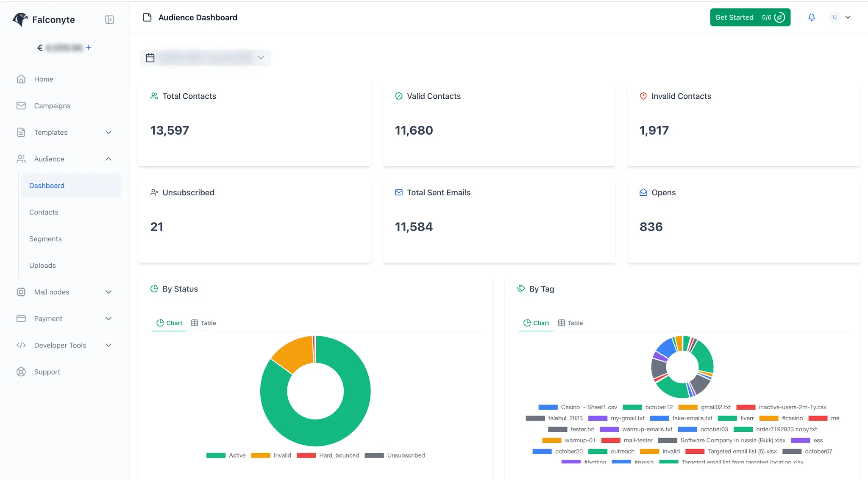Toggle october07 legend entry
This screenshot has width=868, height=480.
[807, 451]
